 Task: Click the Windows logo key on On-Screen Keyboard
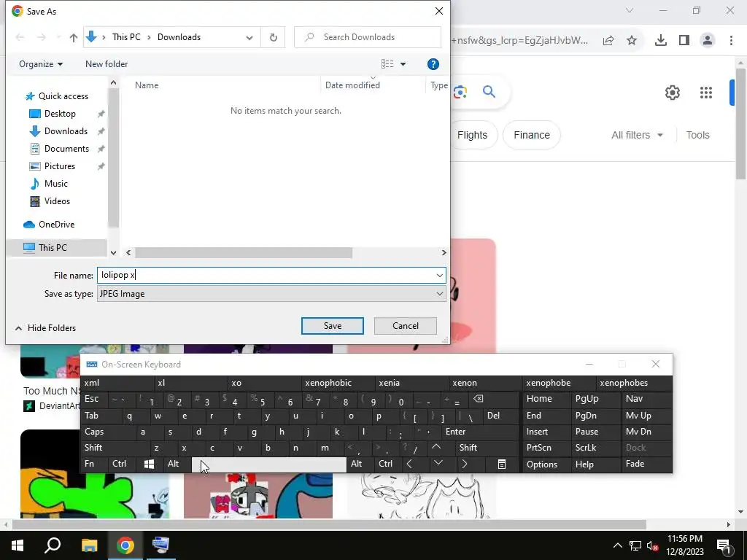(149, 464)
